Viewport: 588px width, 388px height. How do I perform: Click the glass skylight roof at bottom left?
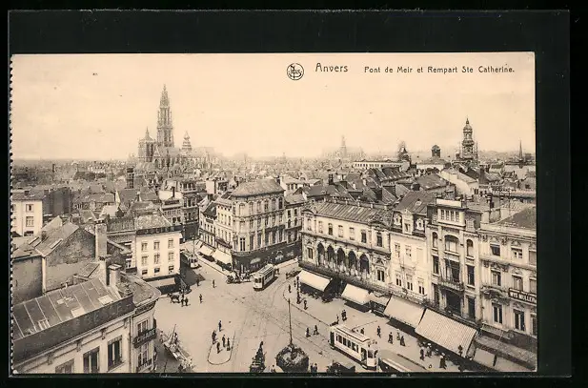[x=55, y=307]
